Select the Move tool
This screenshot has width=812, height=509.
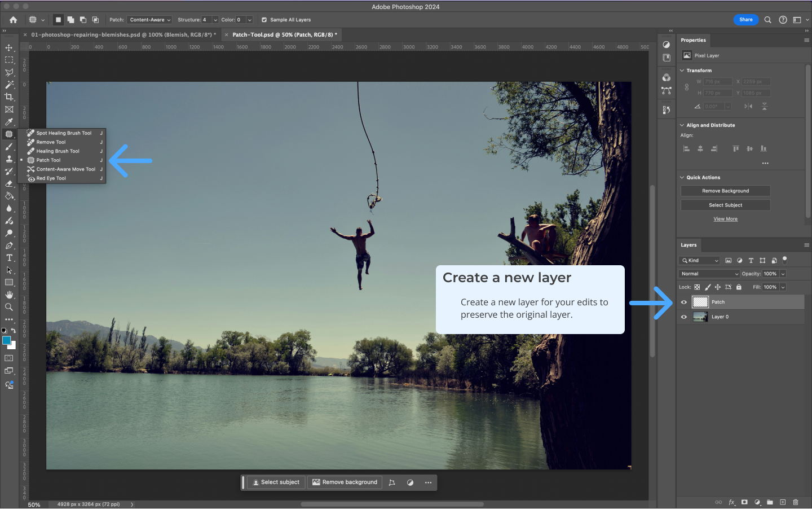point(9,48)
